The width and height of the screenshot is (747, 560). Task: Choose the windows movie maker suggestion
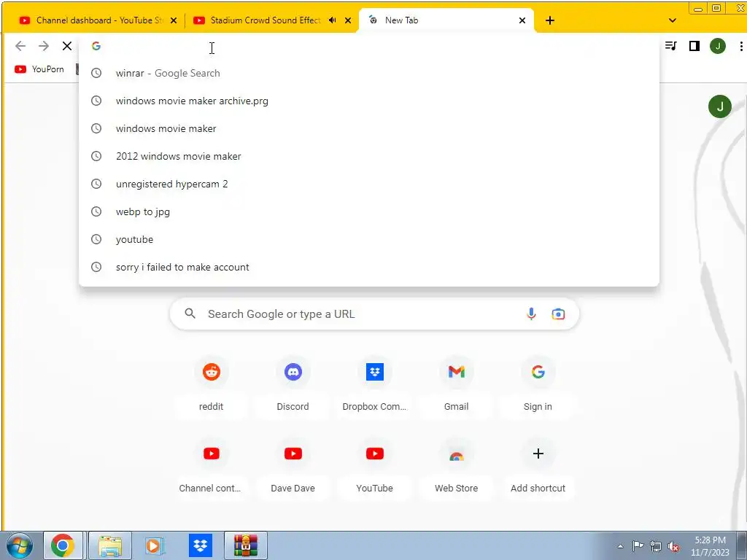pos(368,128)
